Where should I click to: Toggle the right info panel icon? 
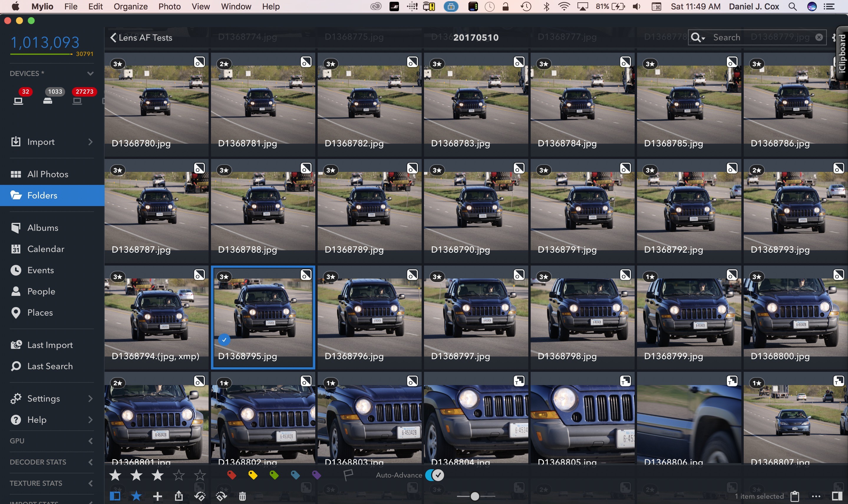pyautogui.click(x=837, y=496)
